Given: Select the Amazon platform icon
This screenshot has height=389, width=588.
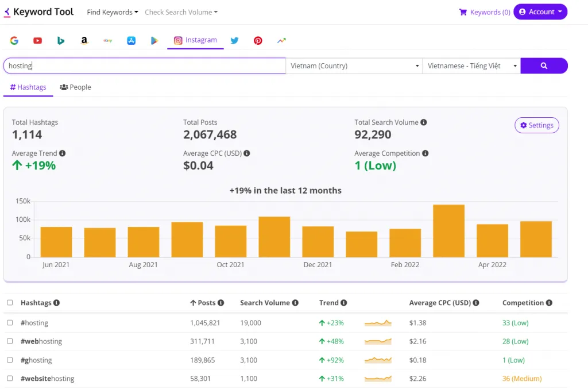Looking at the screenshot, I should tap(84, 40).
